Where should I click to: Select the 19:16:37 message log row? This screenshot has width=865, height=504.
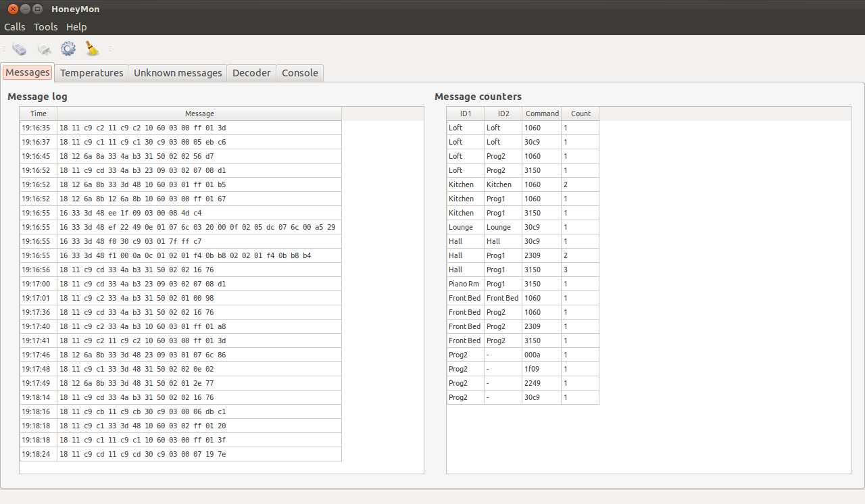[x=180, y=142]
